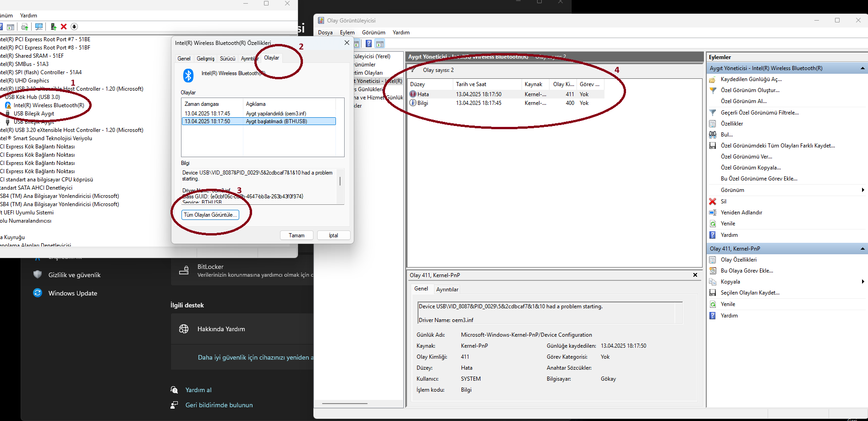Viewport: 868px width, 421px height.
Task: Open the Yardım menu in Event Viewer
Action: coord(401,33)
